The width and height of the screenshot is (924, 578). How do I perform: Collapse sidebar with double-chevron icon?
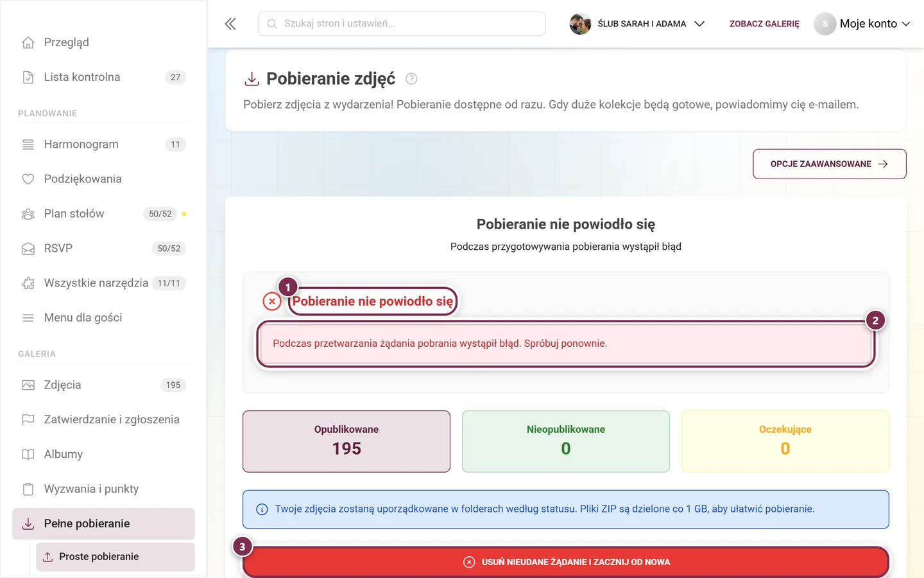[230, 24]
